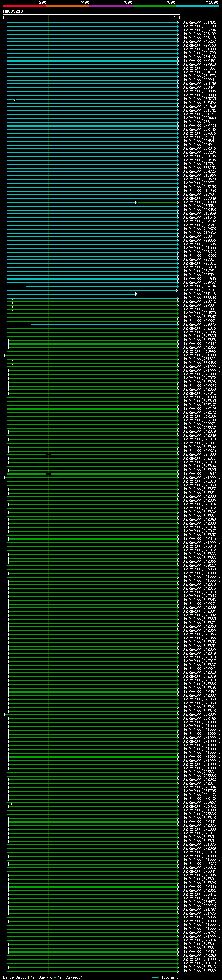The height and width of the screenshot is (980, 222).
Task: Select hit UniRef100_P09972
Action: coord(199,424)
